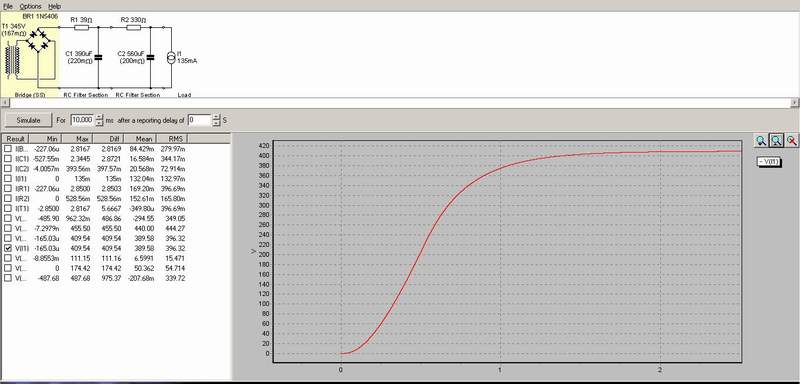Increase reporting delay using the up stepper
This screenshot has height=384, width=800.
[x=216, y=117]
